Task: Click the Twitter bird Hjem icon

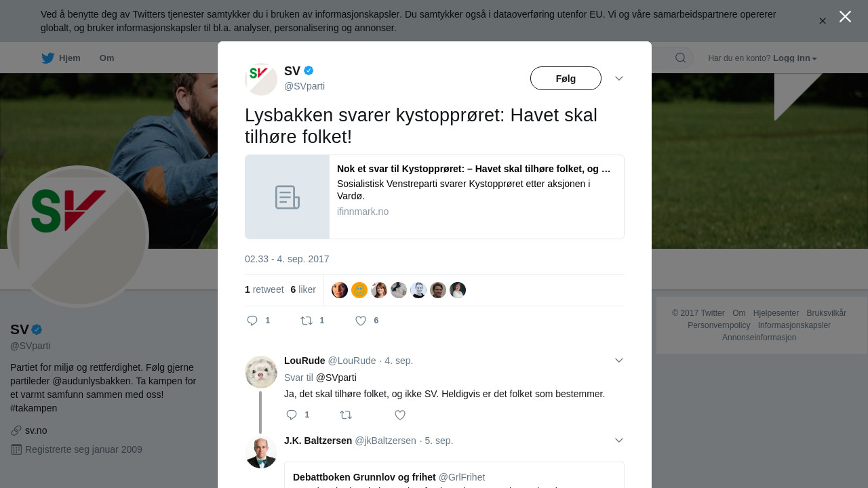Action: tap(47, 58)
